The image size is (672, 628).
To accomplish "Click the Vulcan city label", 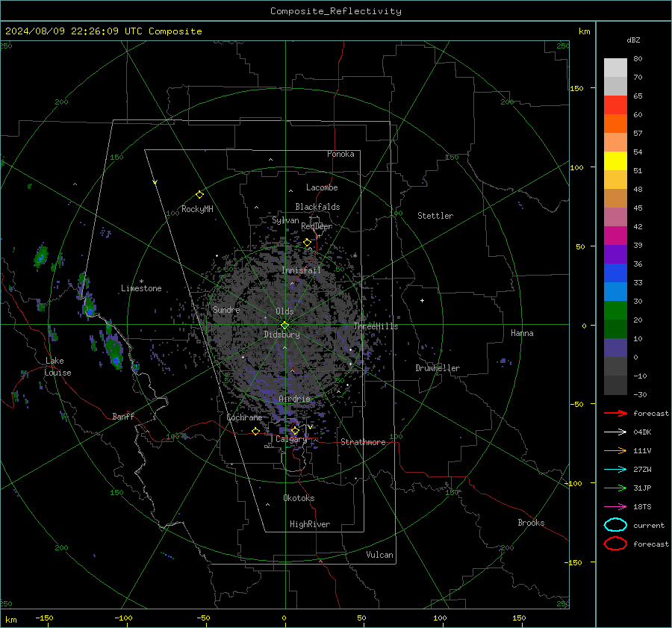I will pos(380,555).
